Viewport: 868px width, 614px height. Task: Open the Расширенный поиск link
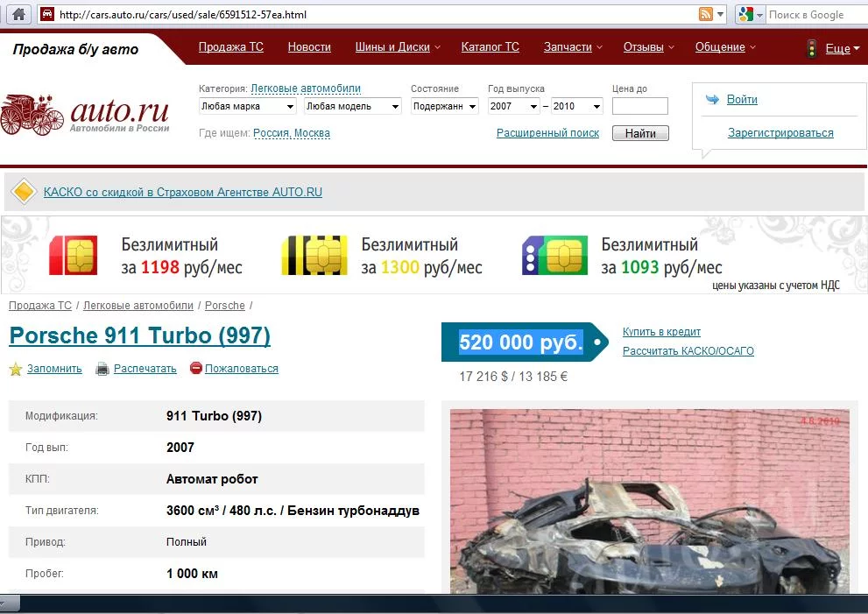click(x=547, y=133)
